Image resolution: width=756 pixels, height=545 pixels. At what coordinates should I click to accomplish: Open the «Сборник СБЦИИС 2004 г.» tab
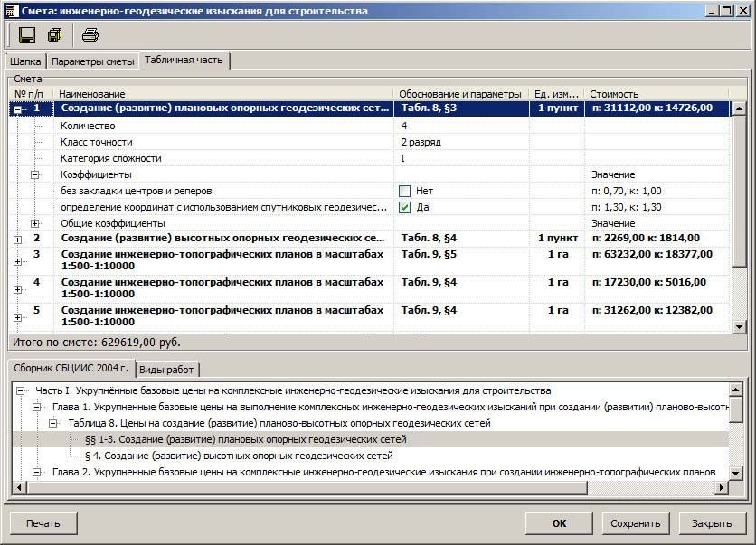click(71, 368)
